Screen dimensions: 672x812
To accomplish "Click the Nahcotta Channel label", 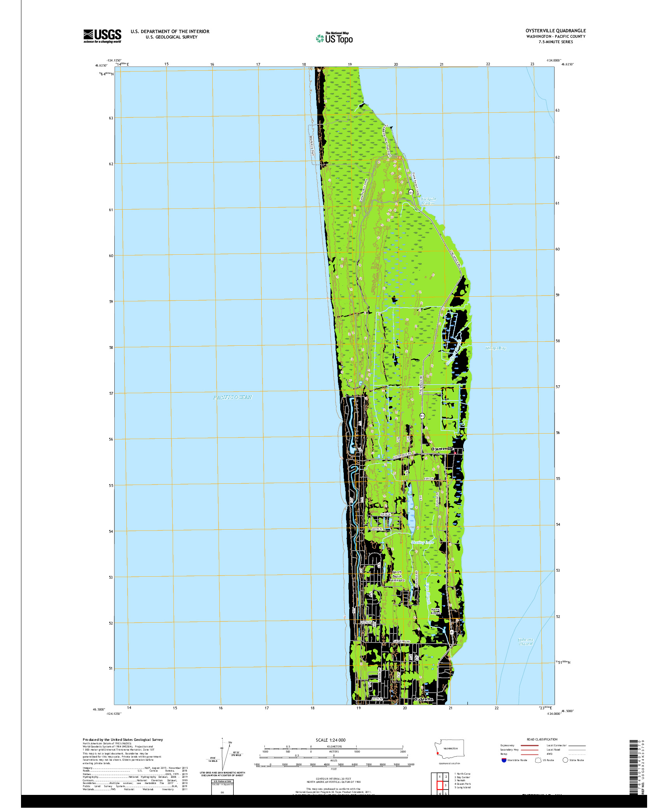I will point(525,642).
